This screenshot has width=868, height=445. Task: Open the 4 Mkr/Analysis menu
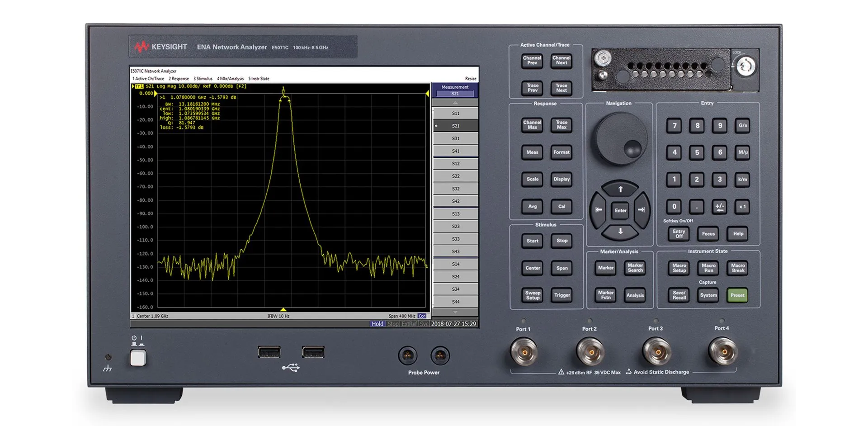230,78
